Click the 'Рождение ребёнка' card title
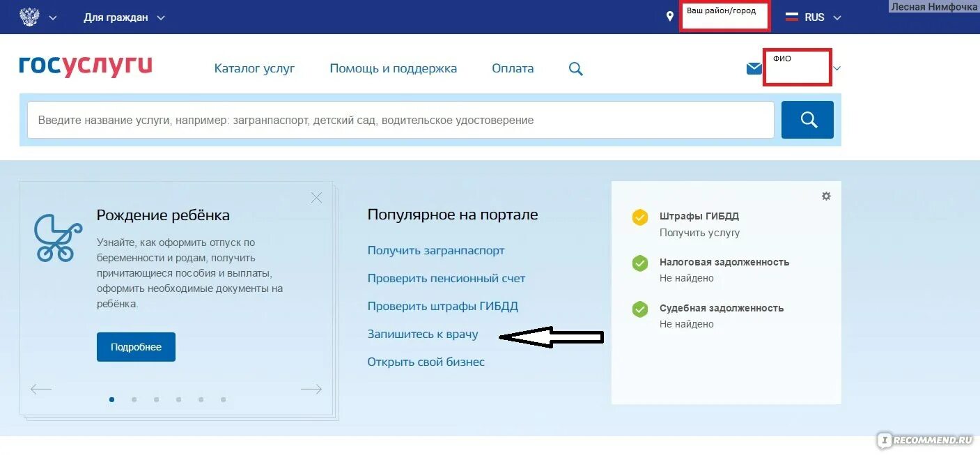This screenshot has width=980, height=455. (163, 215)
